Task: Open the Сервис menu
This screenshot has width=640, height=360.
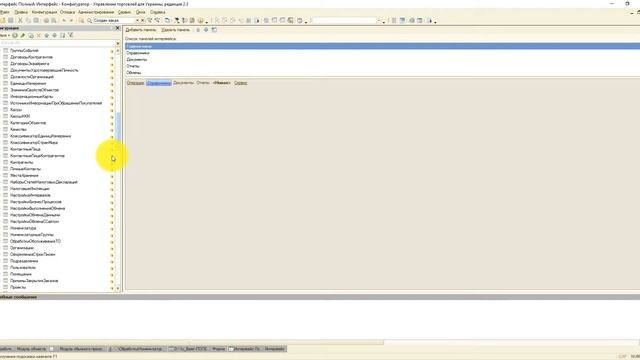Action: [x=124, y=12]
